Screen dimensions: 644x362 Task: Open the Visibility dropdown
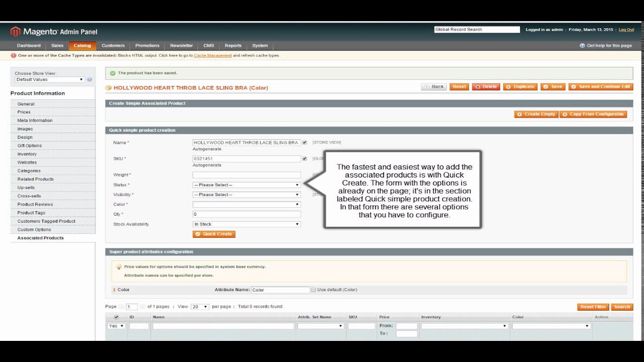(247, 195)
